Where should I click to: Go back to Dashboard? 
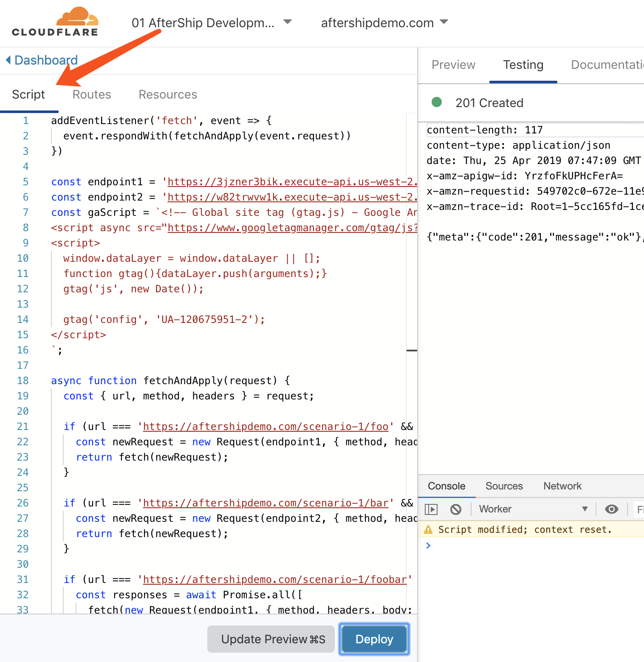click(42, 60)
